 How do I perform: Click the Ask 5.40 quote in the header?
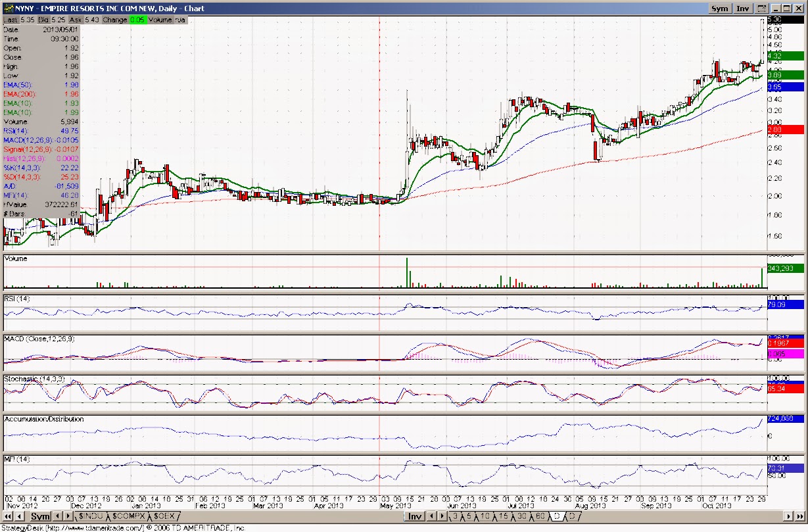point(85,20)
